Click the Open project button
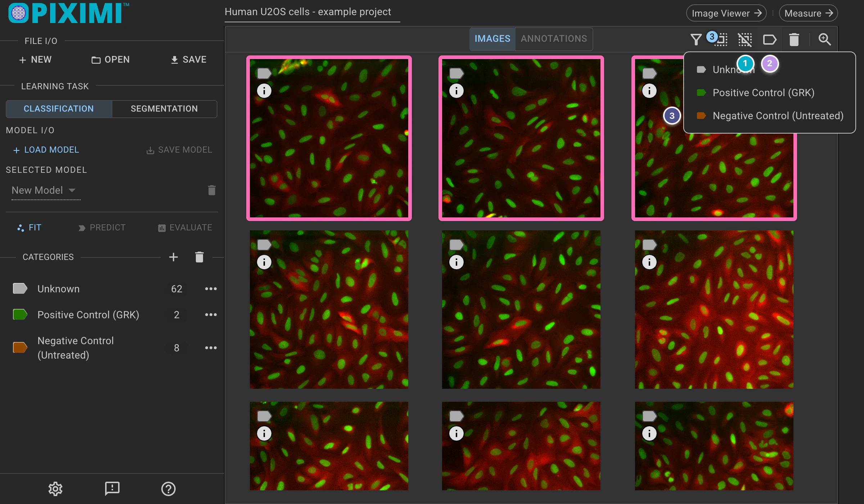The height and width of the screenshot is (504, 864). point(111,59)
